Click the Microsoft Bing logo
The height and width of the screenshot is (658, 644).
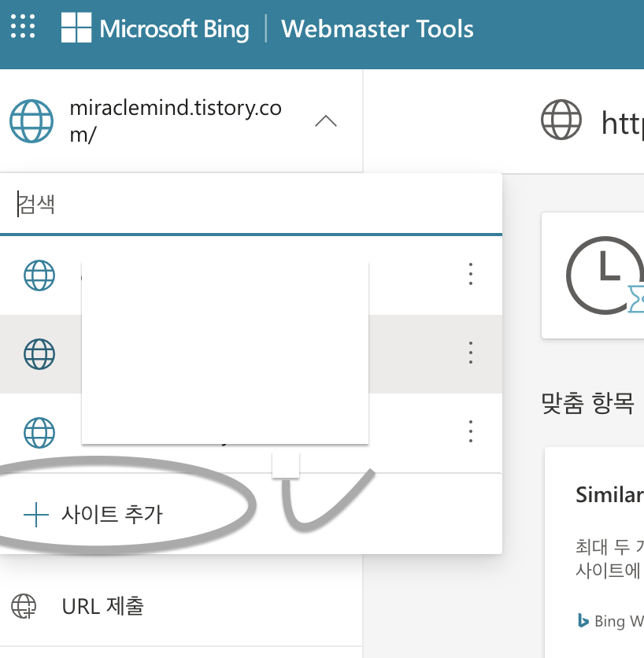click(155, 28)
